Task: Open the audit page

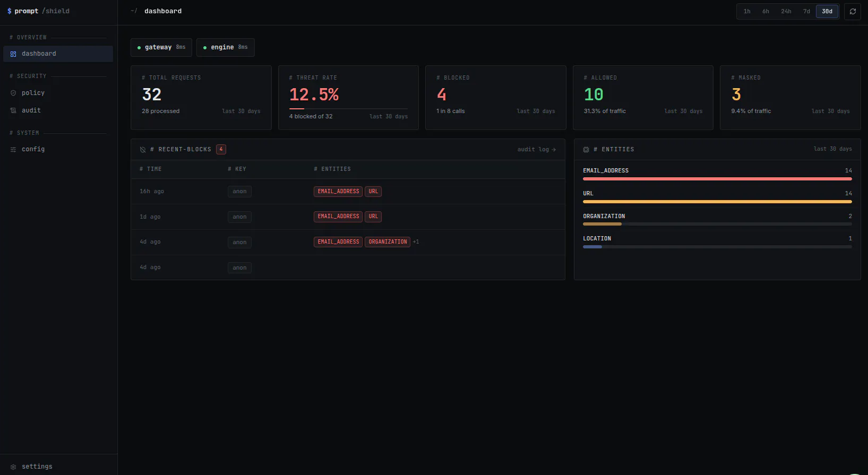Action: pyautogui.click(x=58, y=110)
